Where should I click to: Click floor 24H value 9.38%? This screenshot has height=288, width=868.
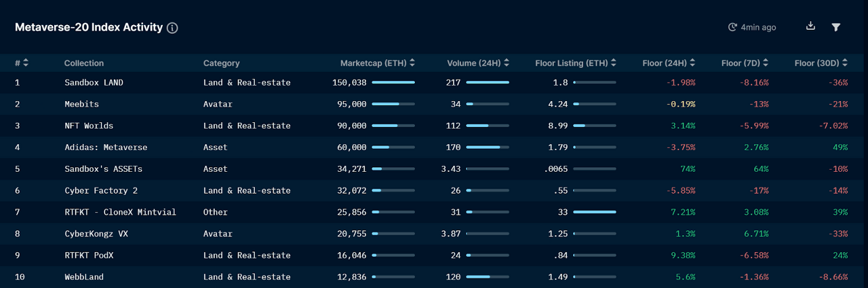(684, 255)
